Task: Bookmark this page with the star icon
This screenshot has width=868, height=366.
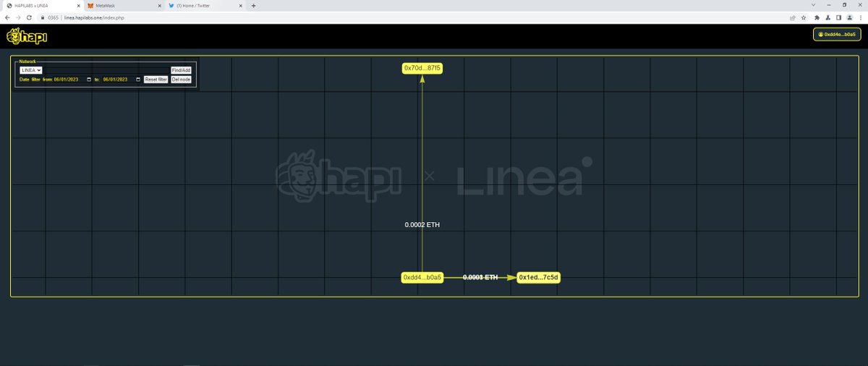Action: point(804,17)
